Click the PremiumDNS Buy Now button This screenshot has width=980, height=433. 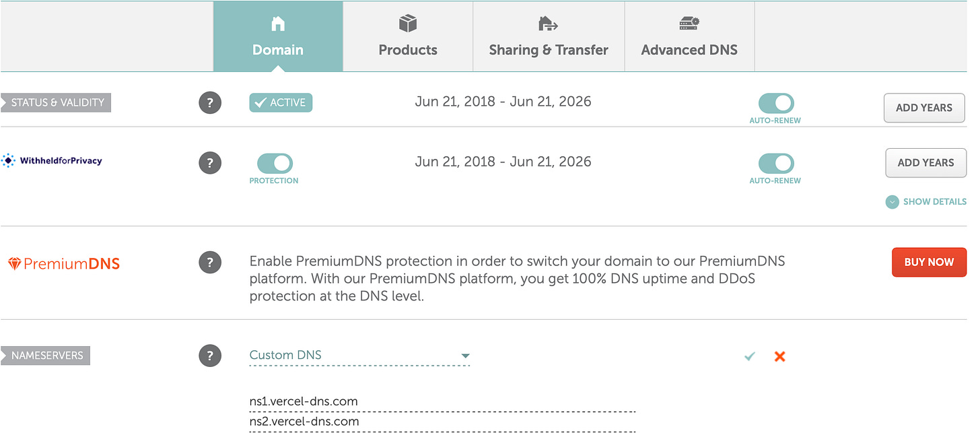(x=929, y=262)
